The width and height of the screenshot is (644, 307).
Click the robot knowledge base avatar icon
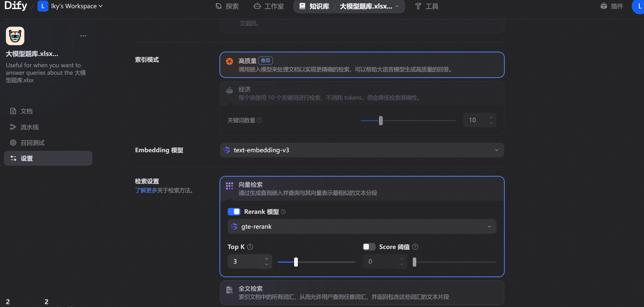[15, 36]
